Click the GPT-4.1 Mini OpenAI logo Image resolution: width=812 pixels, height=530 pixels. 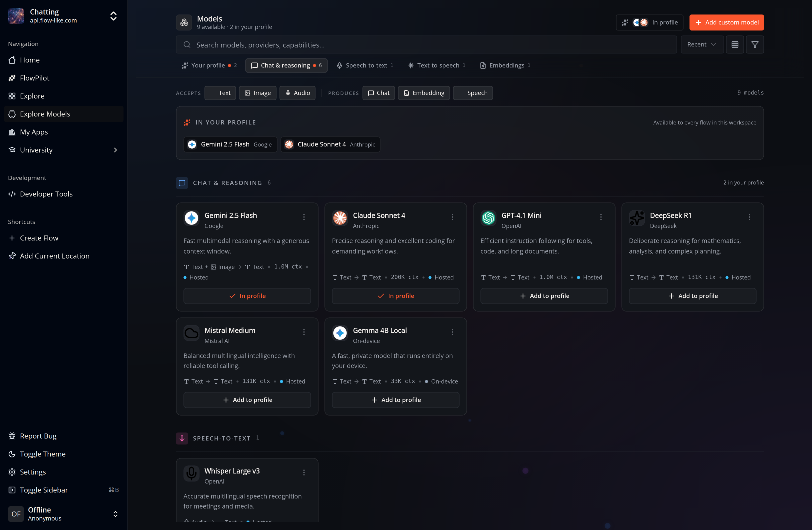tap(488, 218)
